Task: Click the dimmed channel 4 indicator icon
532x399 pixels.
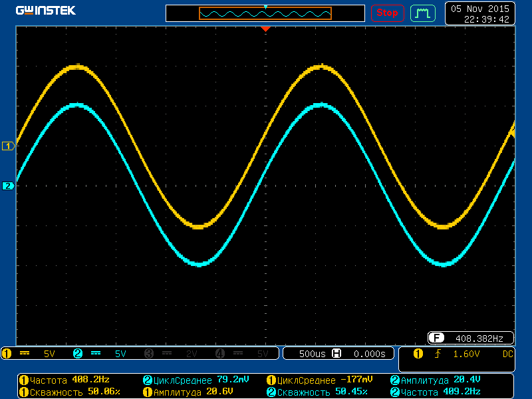Action: (220, 354)
